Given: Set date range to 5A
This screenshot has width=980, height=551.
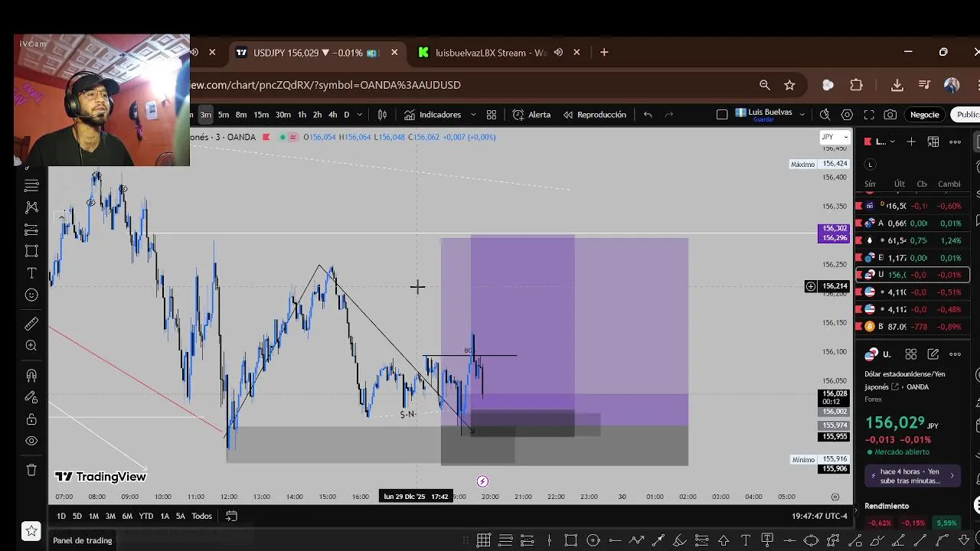Looking at the screenshot, I should tap(181, 516).
